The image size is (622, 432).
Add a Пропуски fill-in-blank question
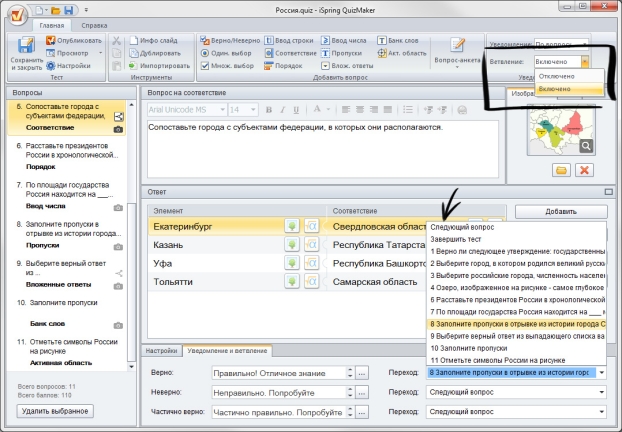coord(341,53)
